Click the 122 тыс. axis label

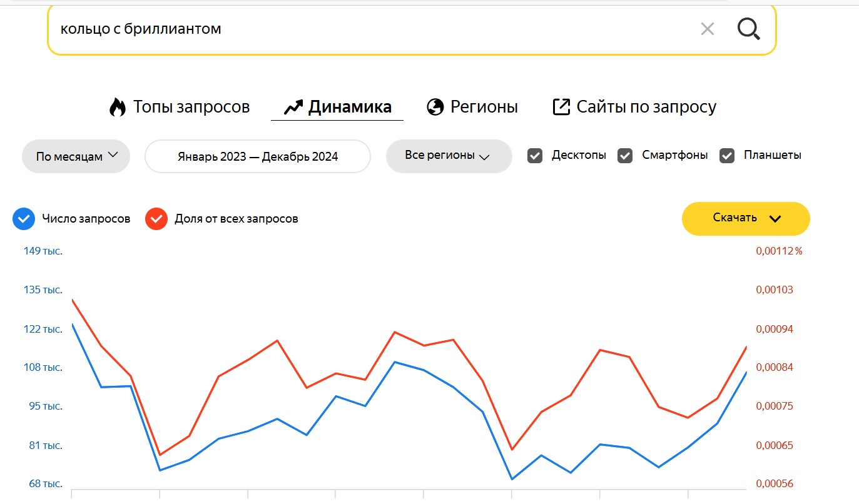(x=43, y=330)
